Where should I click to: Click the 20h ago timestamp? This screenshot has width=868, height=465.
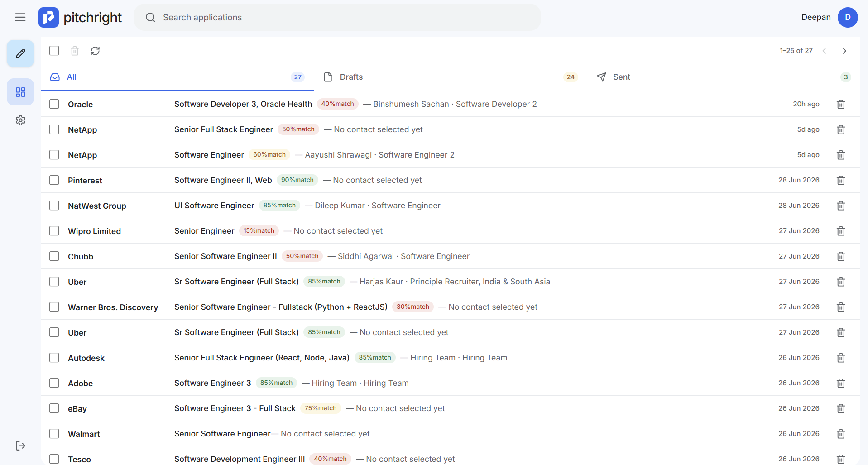806,104
